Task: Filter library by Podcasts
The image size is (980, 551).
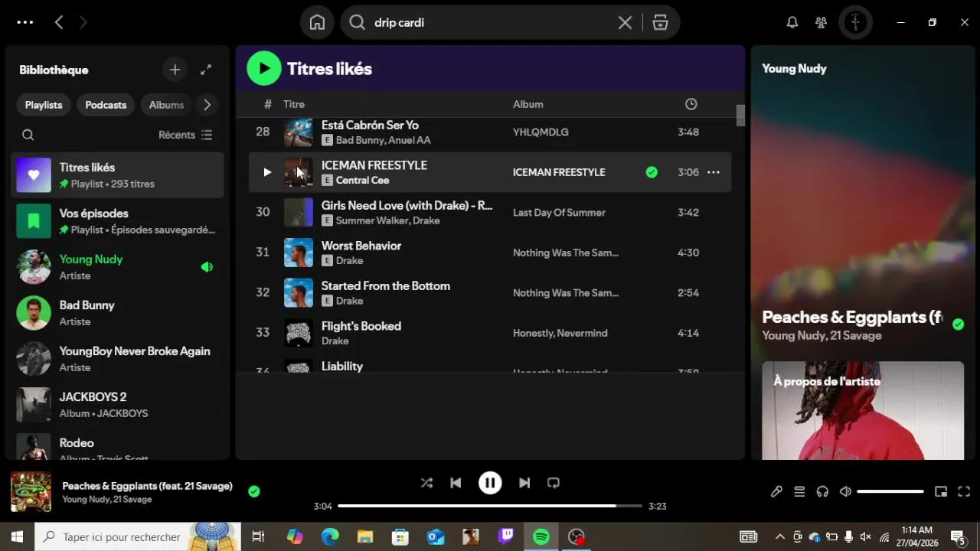Action: (106, 105)
